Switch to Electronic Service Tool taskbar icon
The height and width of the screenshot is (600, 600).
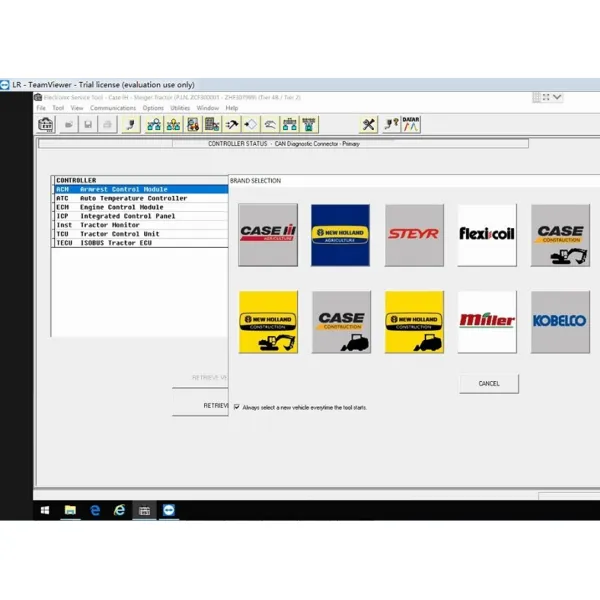[x=144, y=510]
